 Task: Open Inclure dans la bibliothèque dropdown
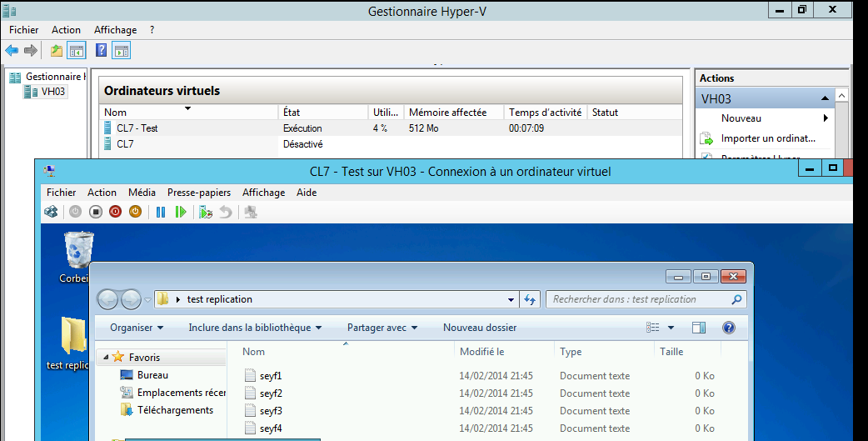pyautogui.click(x=255, y=328)
